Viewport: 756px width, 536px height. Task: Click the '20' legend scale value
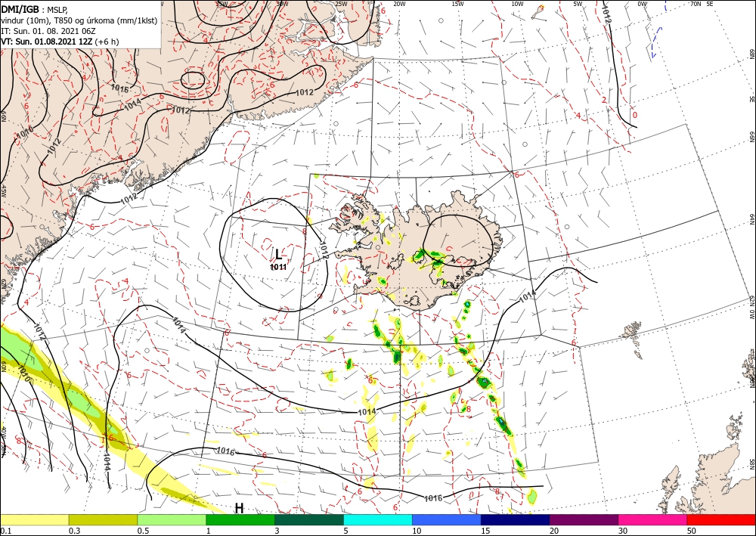point(554,531)
